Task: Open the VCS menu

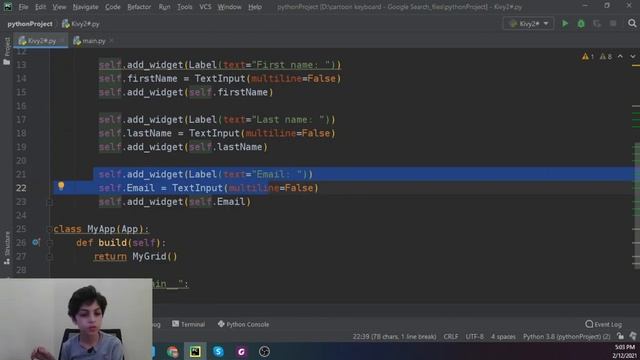Action: pos(205,7)
